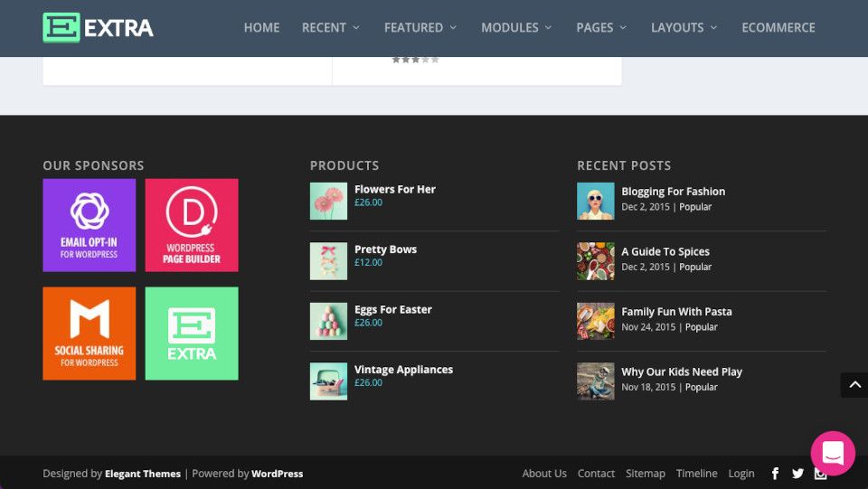Viewport: 868px width, 489px height.
Task: Click Popular category under Why Our Kids Need Play
Action: [702, 387]
